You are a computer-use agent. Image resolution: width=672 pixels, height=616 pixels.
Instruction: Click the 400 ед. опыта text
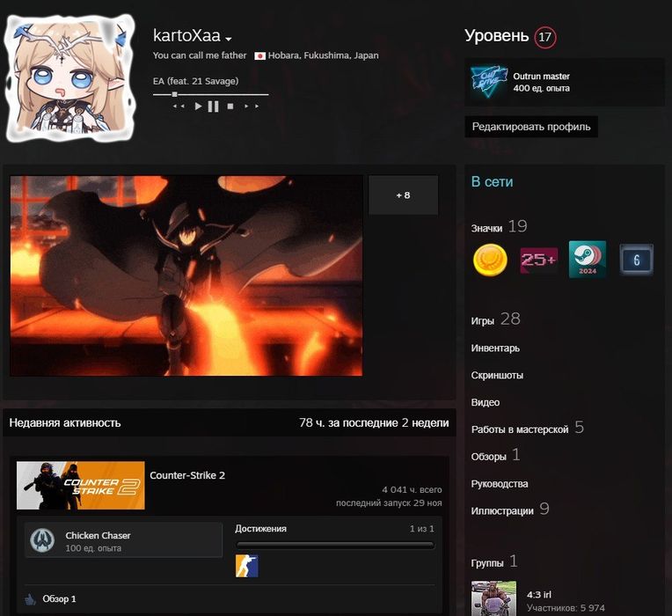click(x=541, y=88)
